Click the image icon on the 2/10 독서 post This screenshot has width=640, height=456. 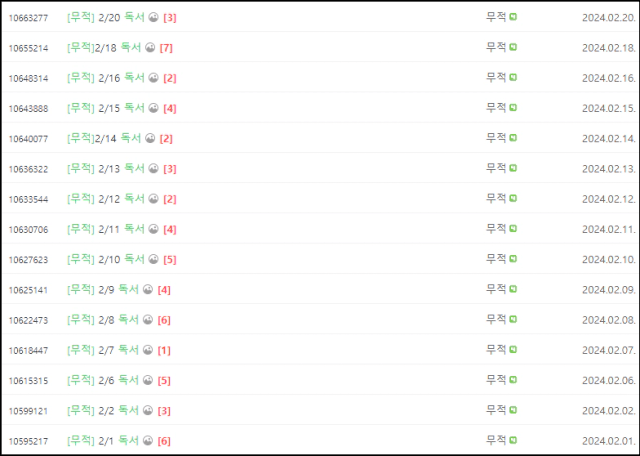(153, 259)
